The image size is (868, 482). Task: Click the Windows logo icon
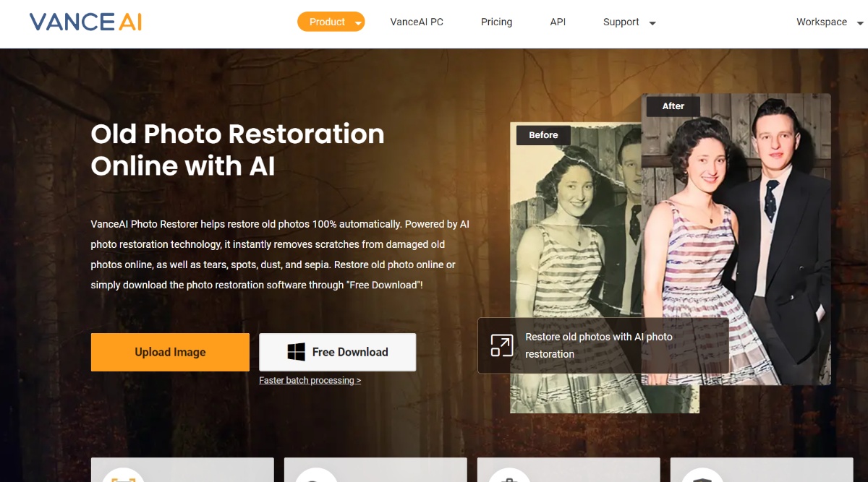click(x=296, y=352)
